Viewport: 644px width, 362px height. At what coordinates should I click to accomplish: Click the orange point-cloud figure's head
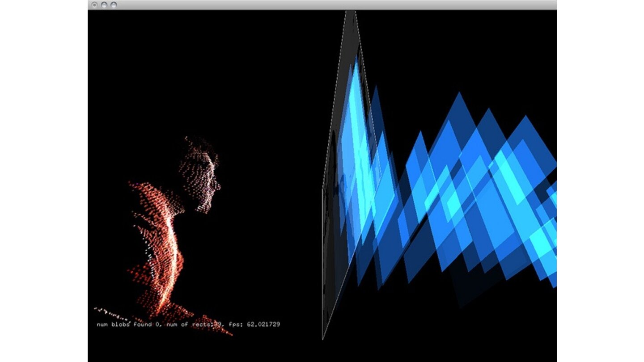(200, 174)
